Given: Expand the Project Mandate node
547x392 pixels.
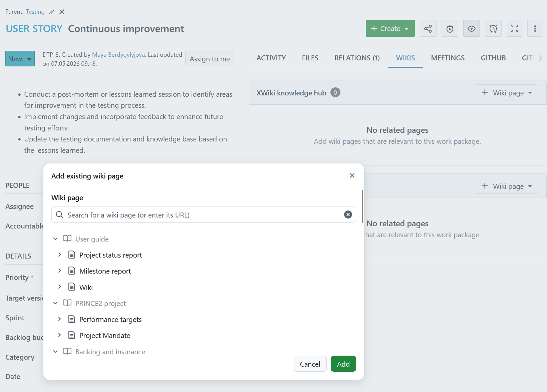Looking at the screenshot, I should pos(59,335).
